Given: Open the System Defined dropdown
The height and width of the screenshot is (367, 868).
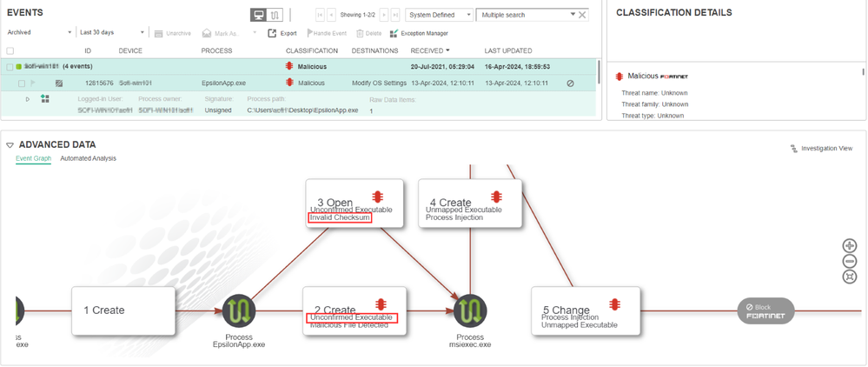Looking at the screenshot, I should [x=440, y=15].
